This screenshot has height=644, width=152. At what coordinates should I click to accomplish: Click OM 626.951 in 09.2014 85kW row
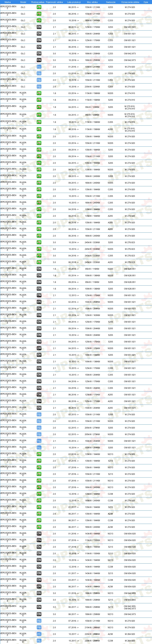pos(130,282)
